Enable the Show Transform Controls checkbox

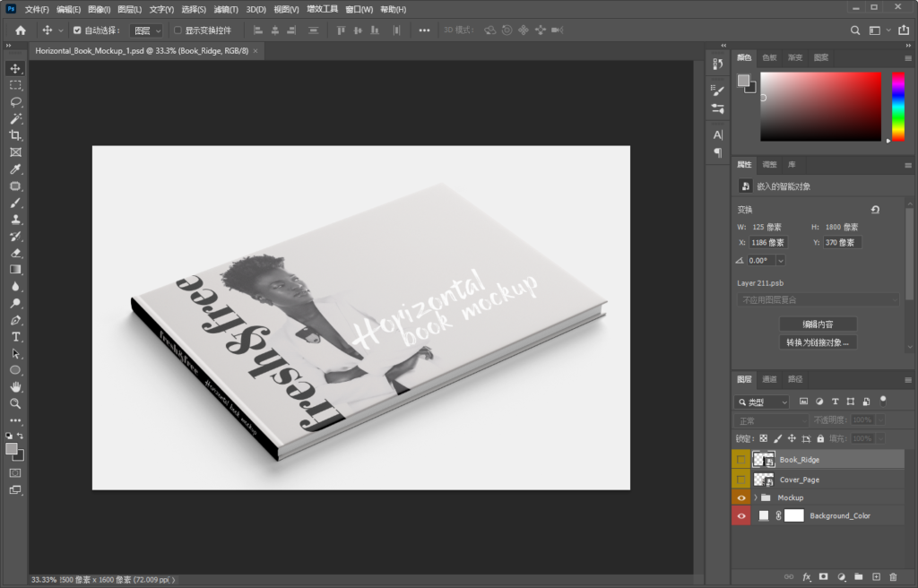tap(178, 30)
